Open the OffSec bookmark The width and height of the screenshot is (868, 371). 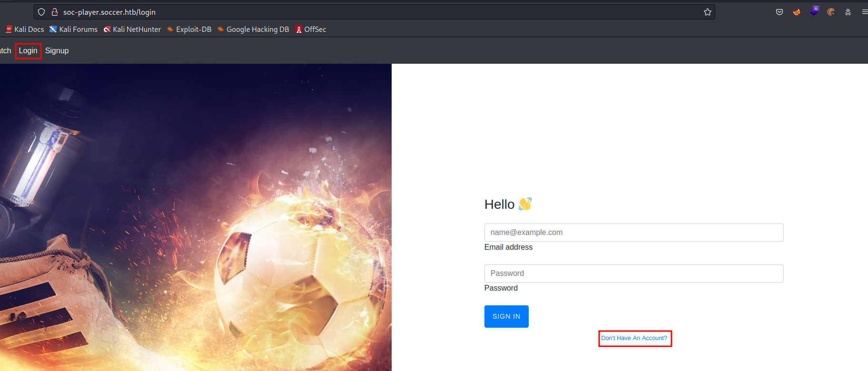pyautogui.click(x=311, y=29)
